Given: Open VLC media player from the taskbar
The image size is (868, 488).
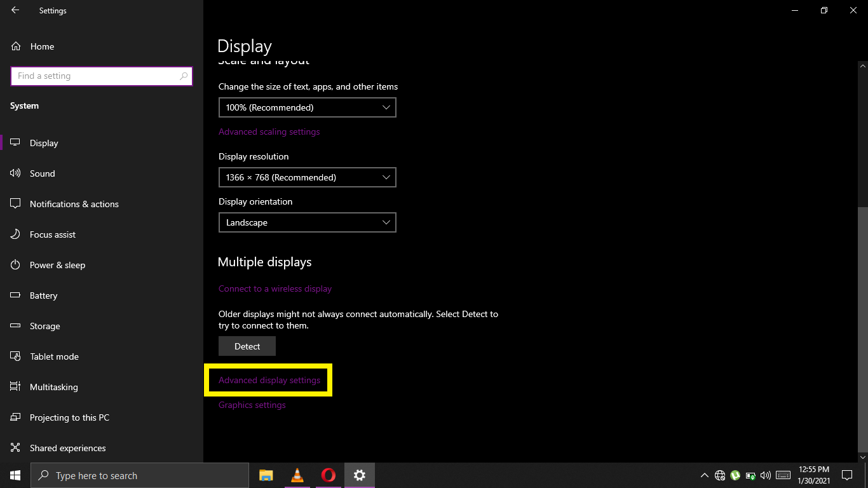Looking at the screenshot, I should tap(297, 475).
